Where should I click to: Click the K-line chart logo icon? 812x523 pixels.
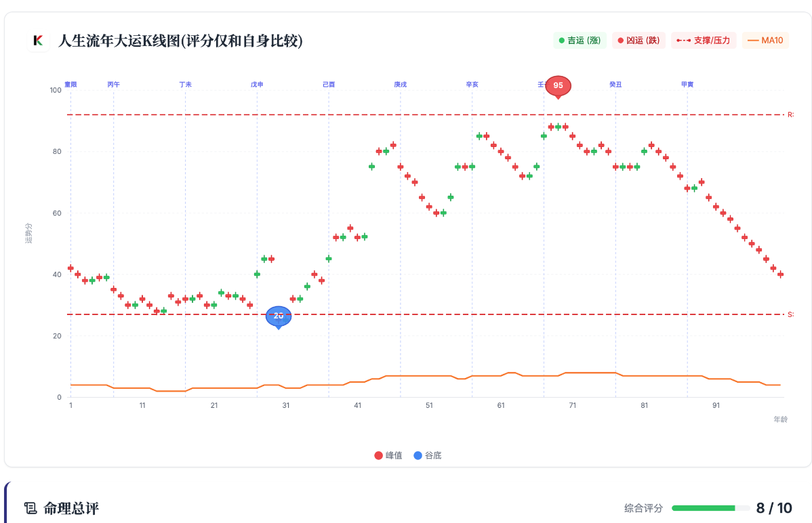coord(38,41)
